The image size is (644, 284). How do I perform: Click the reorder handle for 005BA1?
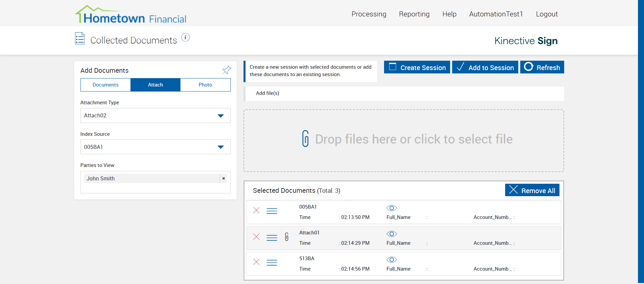[x=272, y=211]
